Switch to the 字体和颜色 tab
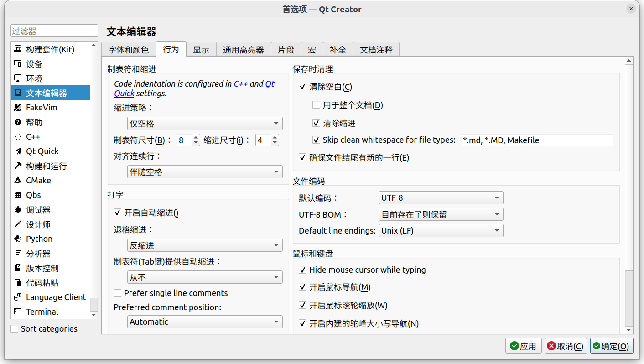 tap(129, 50)
